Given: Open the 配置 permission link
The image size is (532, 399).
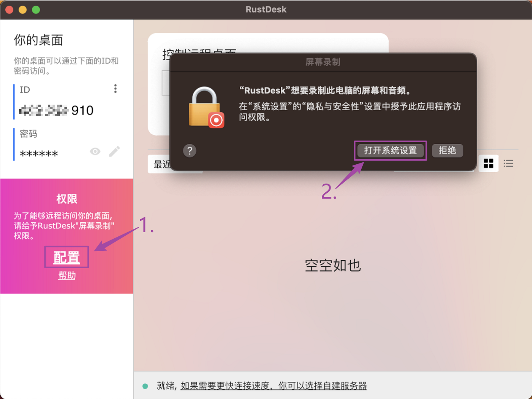Looking at the screenshot, I should [x=67, y=257].
